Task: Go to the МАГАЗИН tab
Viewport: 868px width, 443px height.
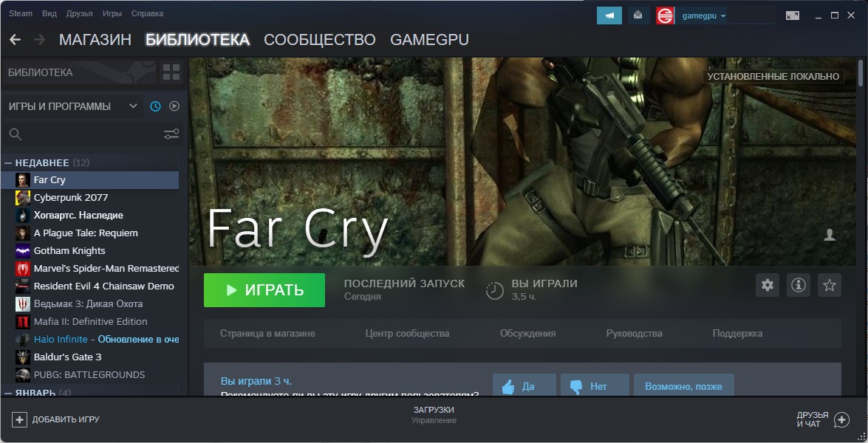Action: (x=95, y=40)
